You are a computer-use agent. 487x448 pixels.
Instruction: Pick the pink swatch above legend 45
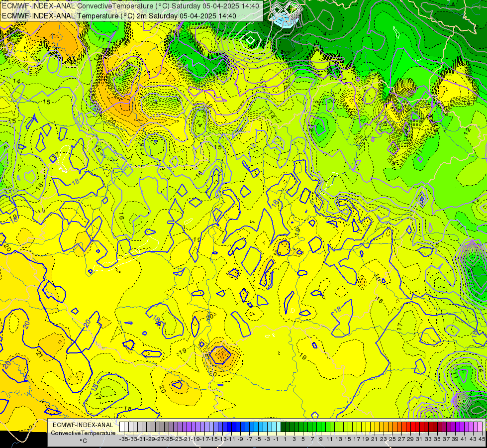click(x=480, y=427)
